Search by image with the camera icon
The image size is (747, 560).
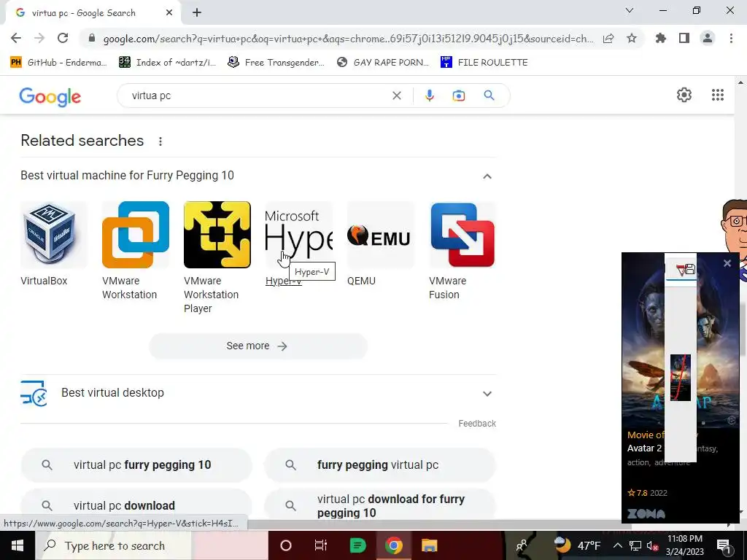tap(458, 96)
